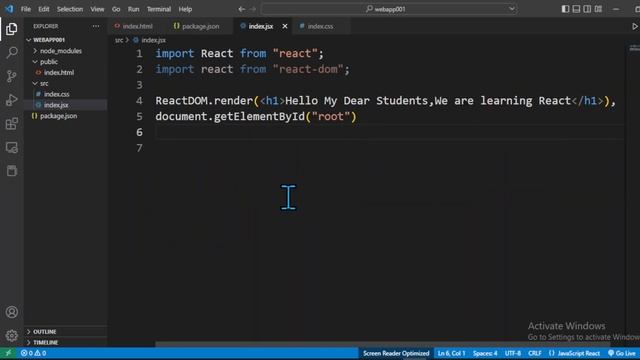The height and width of the screenshot is (360, 640).
Task: Close the index.jsx tab
Action: (x=285, y=26)
